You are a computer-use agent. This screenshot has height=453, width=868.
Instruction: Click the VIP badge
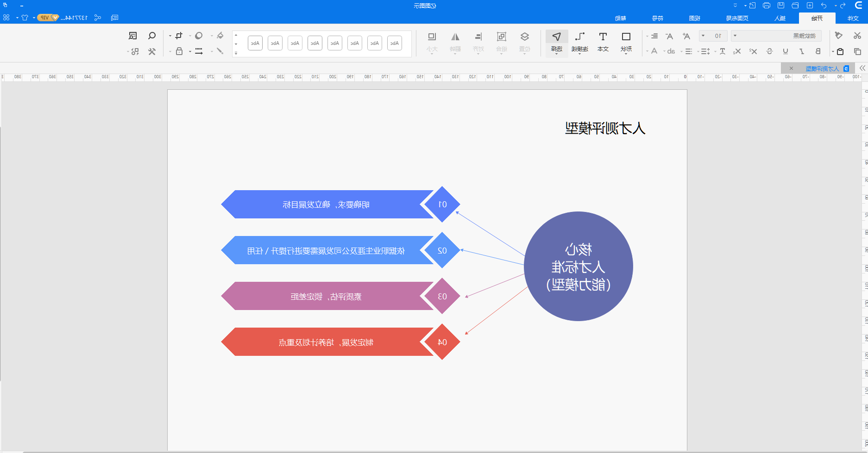pos(48,18)
